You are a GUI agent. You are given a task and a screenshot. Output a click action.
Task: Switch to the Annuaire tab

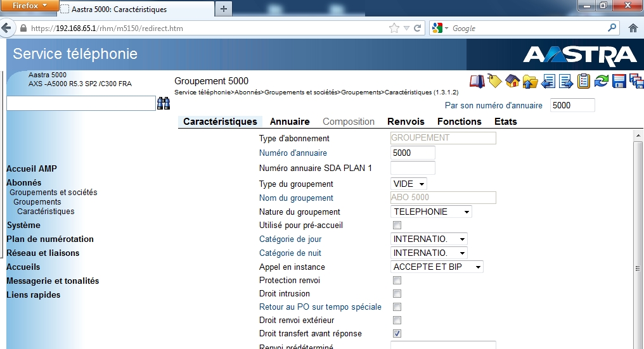[x=290, y=122]
